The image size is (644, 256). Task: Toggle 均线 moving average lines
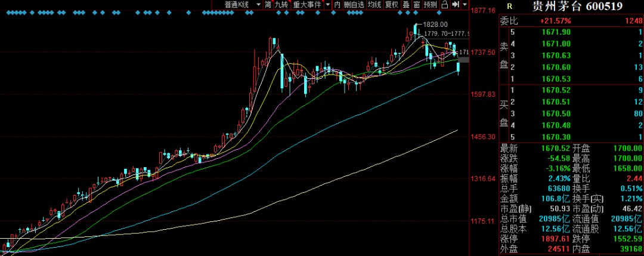[374, 5]
